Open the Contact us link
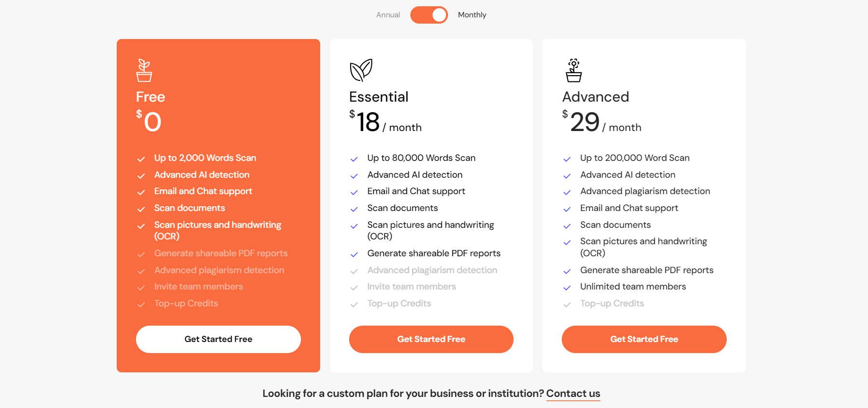 [x=573, y=394]
